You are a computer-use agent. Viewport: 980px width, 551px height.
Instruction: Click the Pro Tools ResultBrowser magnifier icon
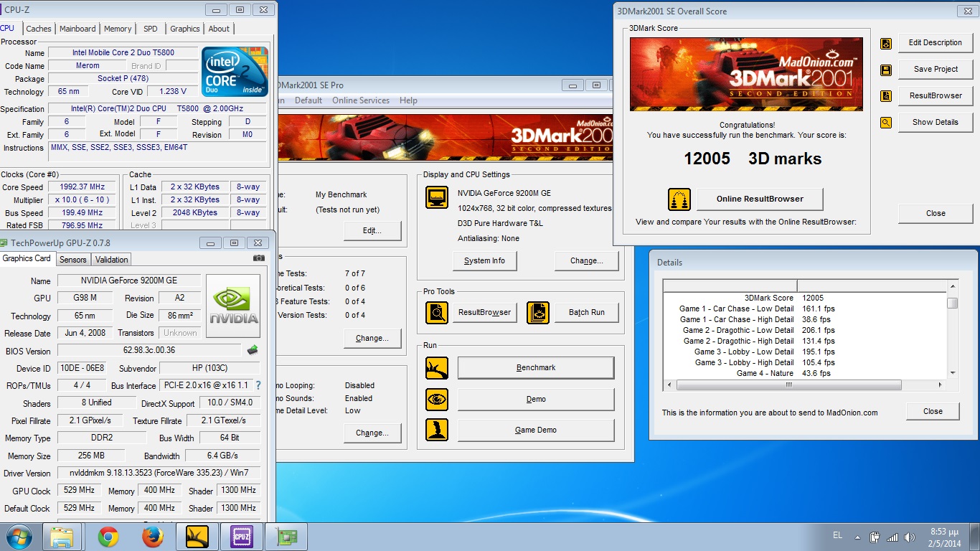(437, 312)
